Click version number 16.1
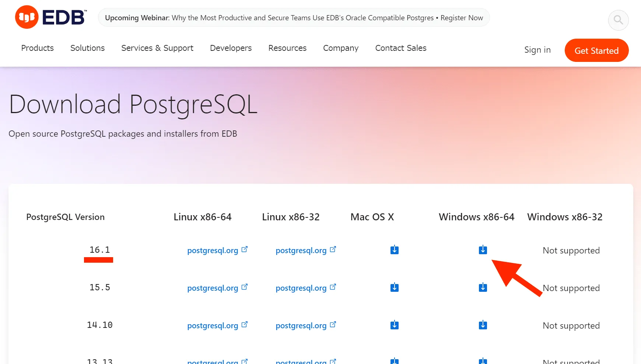The height and width of the screenshot is (364, 641). 99,250
